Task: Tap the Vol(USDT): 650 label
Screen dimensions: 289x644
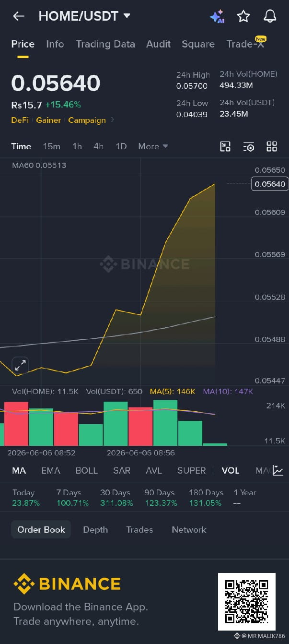Action: [114, 392]
